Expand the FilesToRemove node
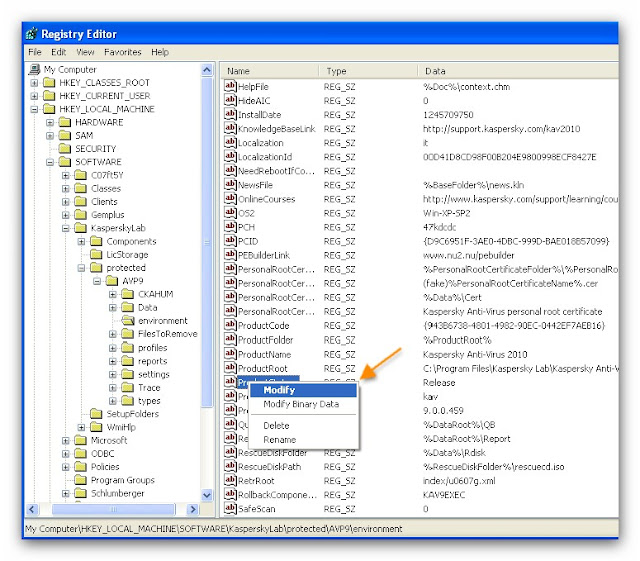Image resolution: width=640 pixels, height=561 pixels. 113,334
